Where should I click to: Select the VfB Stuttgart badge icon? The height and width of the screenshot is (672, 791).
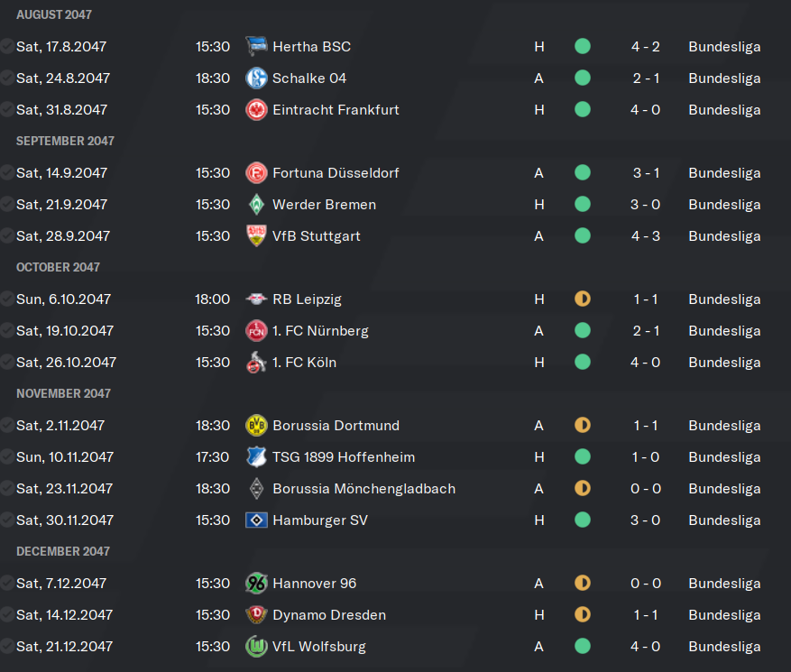click(256, 235)
